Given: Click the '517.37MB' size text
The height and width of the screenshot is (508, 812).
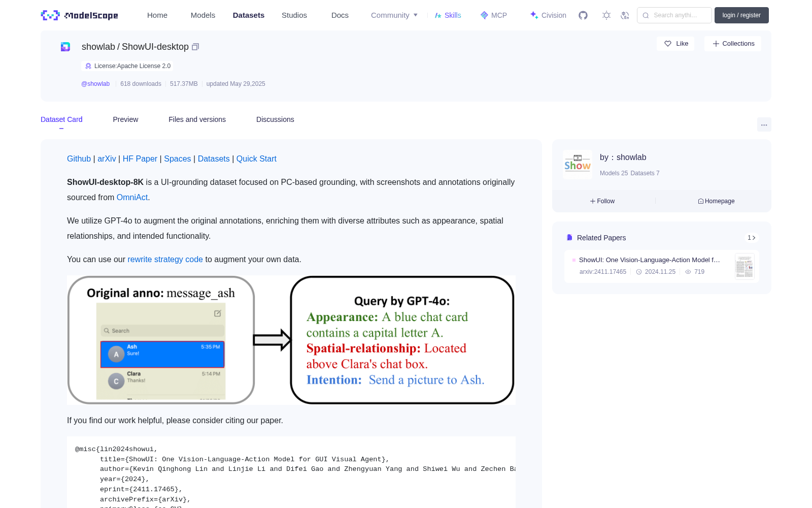Looking at the screenshot, I should tap(184, 84).
